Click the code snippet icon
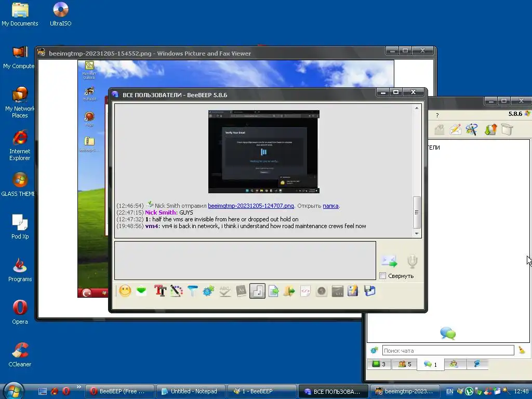The width and height of the screenshot is (532, 399). point(305,291)
